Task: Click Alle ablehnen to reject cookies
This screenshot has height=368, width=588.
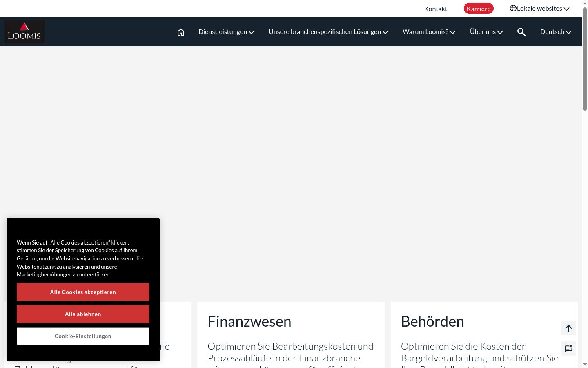Action: point(83,314)
